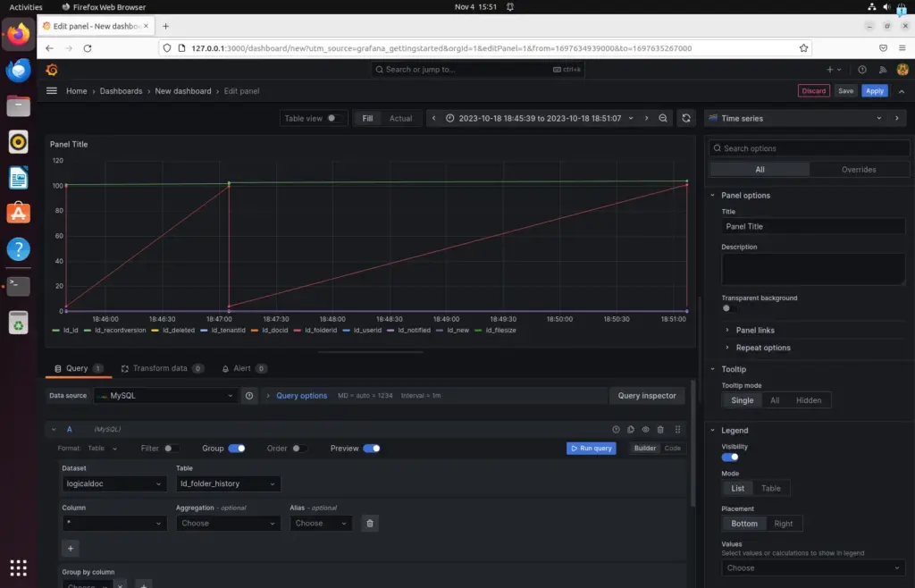Image resolution: width=915 pixels, height=588 pixels.
Task: Open Aggregation Choose dropdown
Action: point(228,524)
